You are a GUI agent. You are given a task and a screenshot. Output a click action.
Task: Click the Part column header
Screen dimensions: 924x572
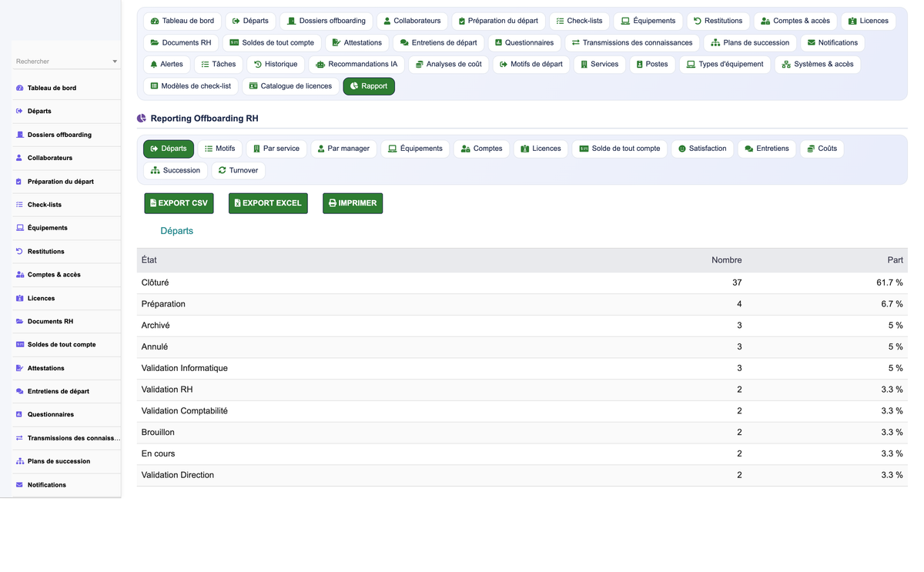point(895,260)
